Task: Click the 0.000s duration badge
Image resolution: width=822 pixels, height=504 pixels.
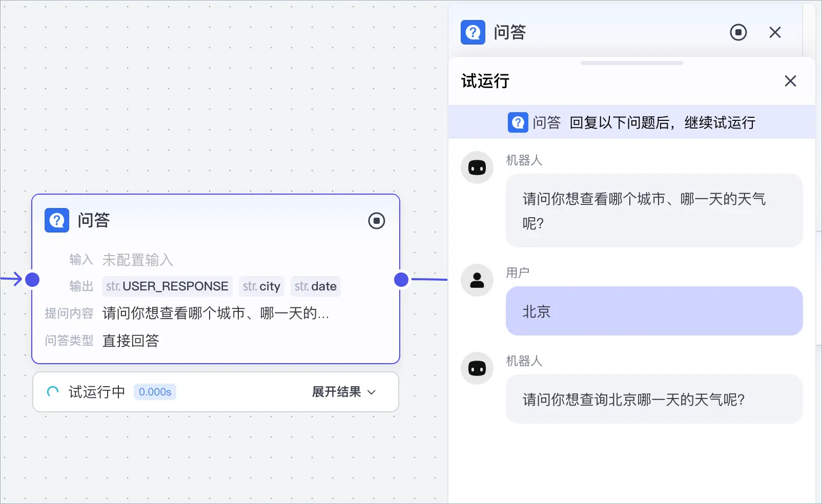Action: 155,392
